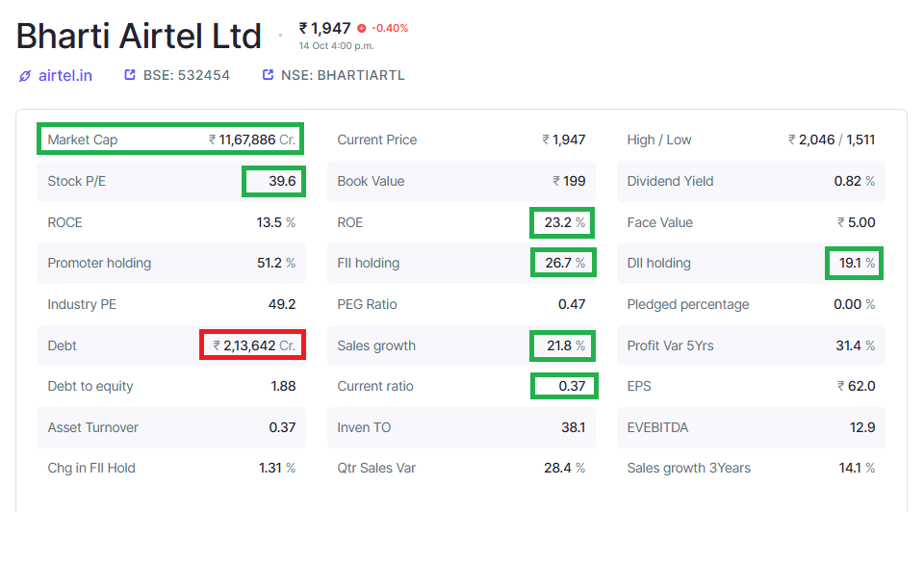This screenshot has height=563, width=924.
Task: Click the Current ratio value 0.37
Action: (572, 386)
